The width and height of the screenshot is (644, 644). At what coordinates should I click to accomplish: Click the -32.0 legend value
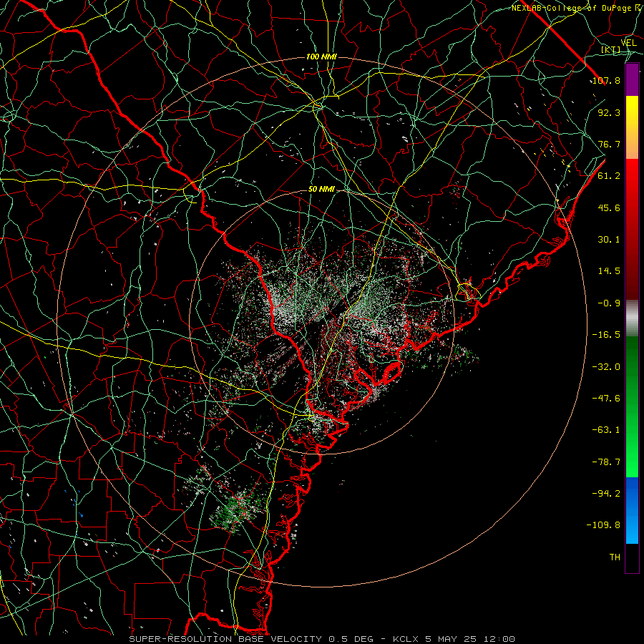(x=606, y=367)
